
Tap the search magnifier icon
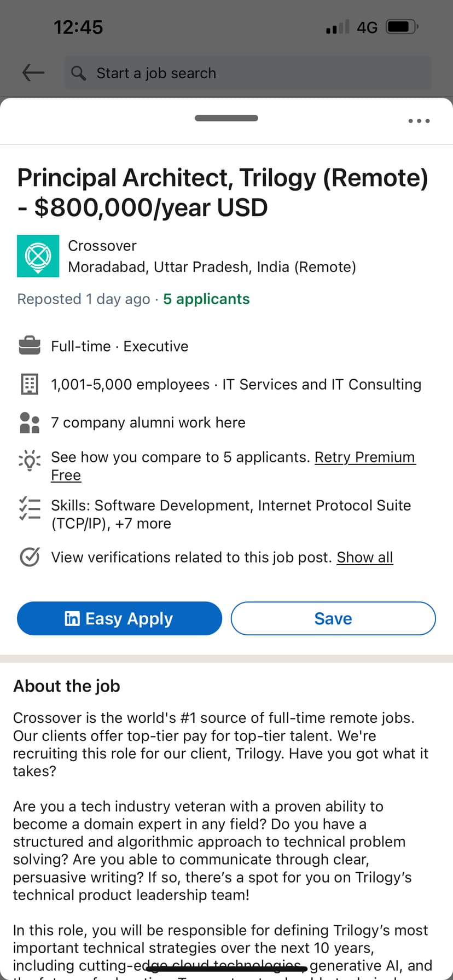79,73
